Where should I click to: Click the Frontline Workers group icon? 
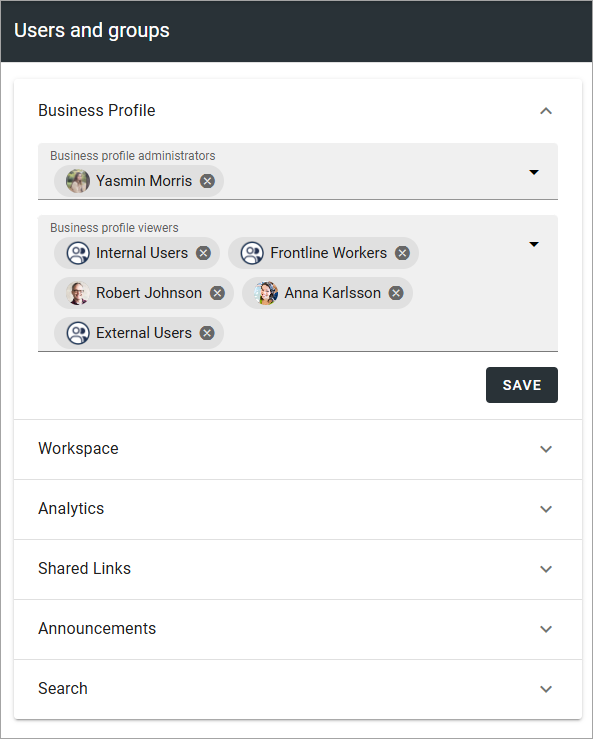[252, 253]
